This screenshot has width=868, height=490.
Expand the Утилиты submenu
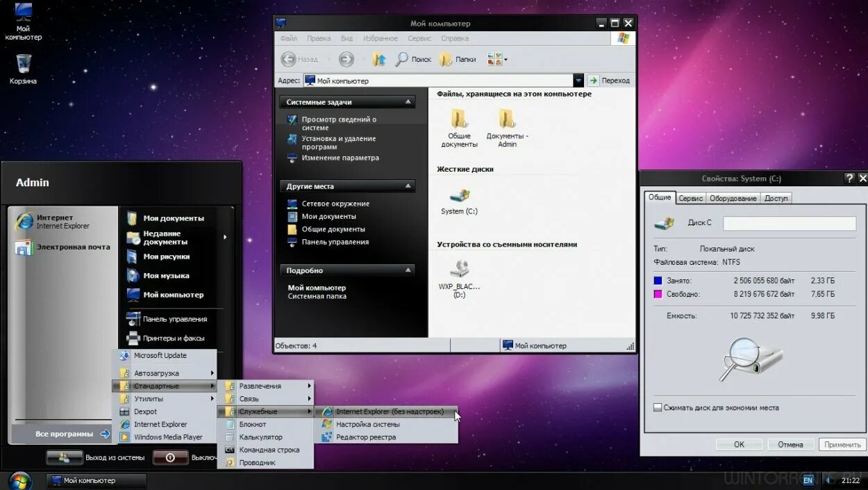point(212,399)
